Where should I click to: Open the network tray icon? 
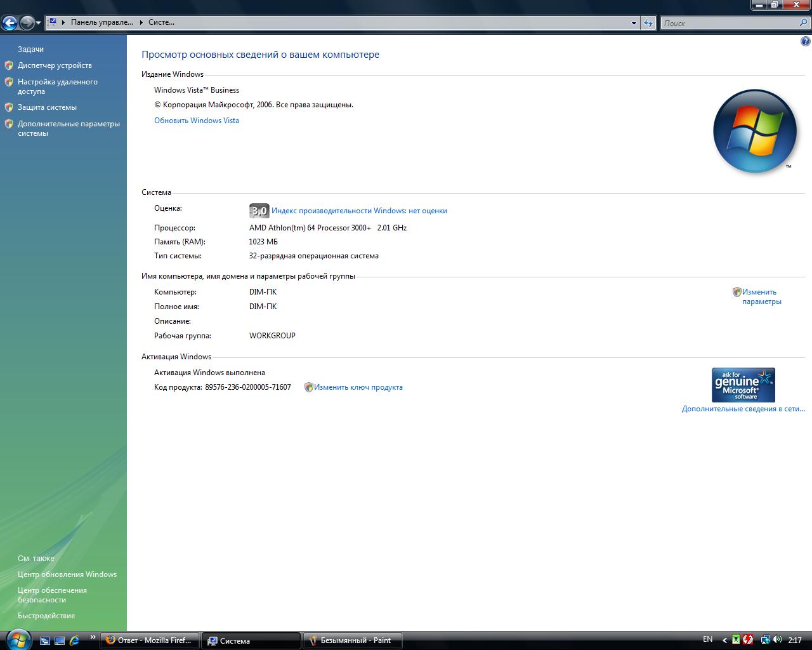click(x=765, y=640)
